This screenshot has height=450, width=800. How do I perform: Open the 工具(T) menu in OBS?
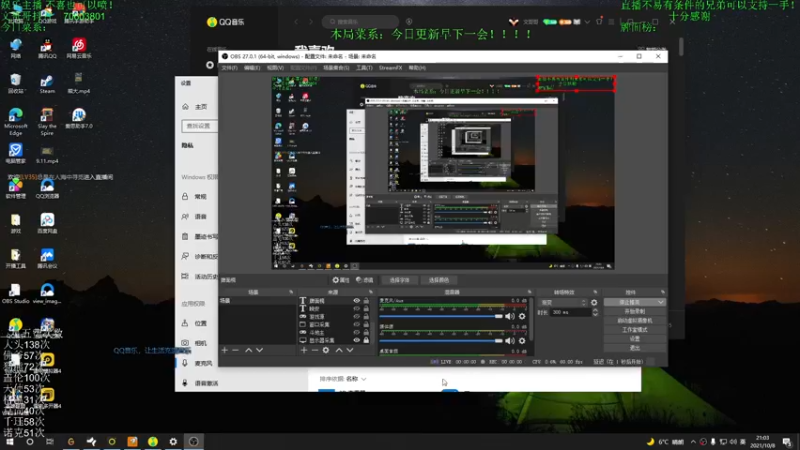[x=364, y=68]
